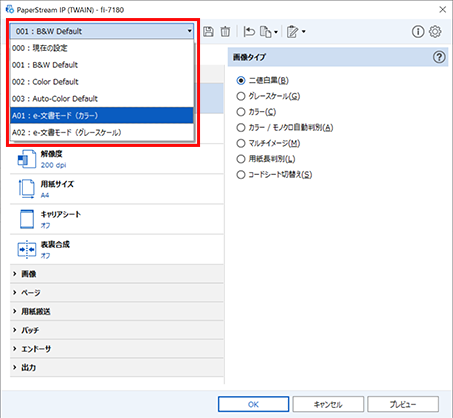Collapse the profile dropdown via its arrow

(189, 31)
